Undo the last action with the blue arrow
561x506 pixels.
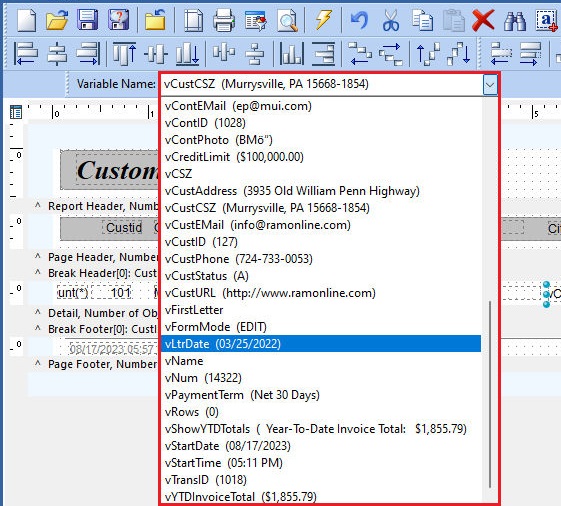pos(359,20)
